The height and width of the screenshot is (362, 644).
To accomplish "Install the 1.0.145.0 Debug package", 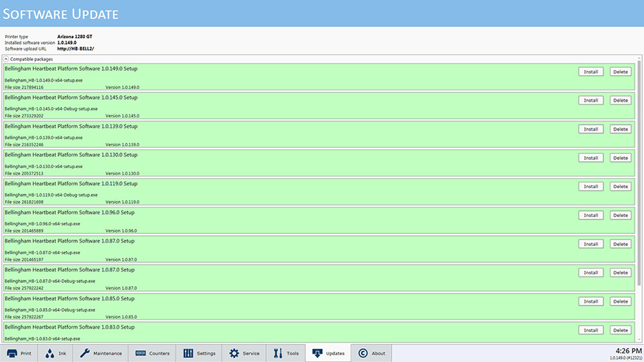I will click(x=591, y=101).
